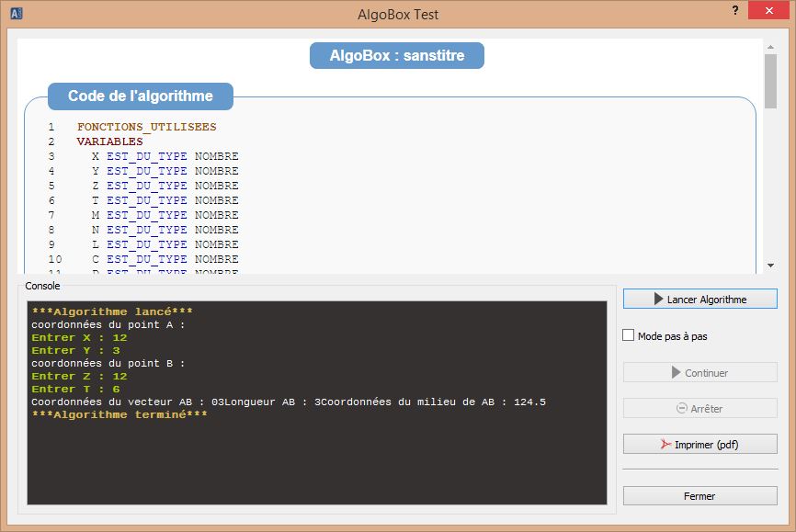Click code line 'FONCTIONS_UTILISEES'
This screenshot has width=796, height=532.
tap(147, 127)
